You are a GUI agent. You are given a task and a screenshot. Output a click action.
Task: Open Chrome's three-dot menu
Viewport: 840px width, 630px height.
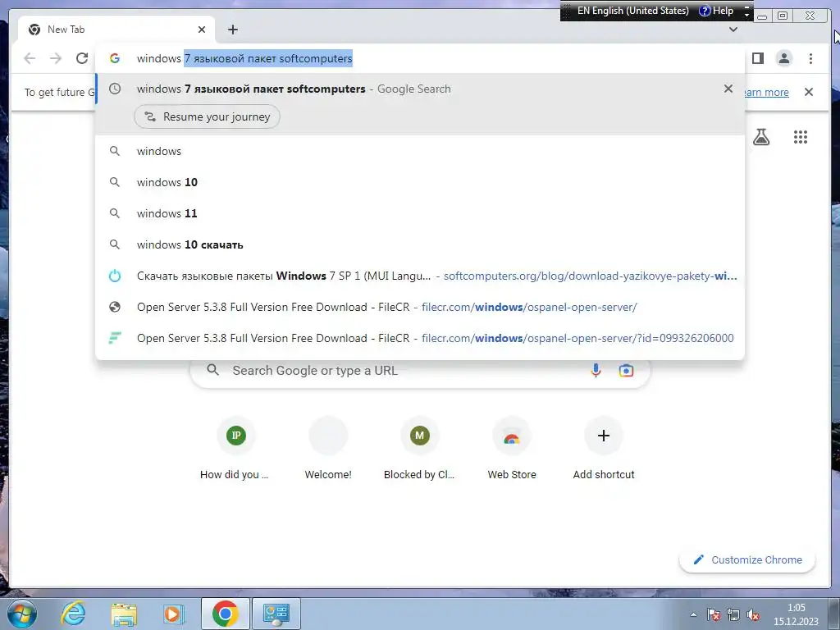tap(810, 58)
